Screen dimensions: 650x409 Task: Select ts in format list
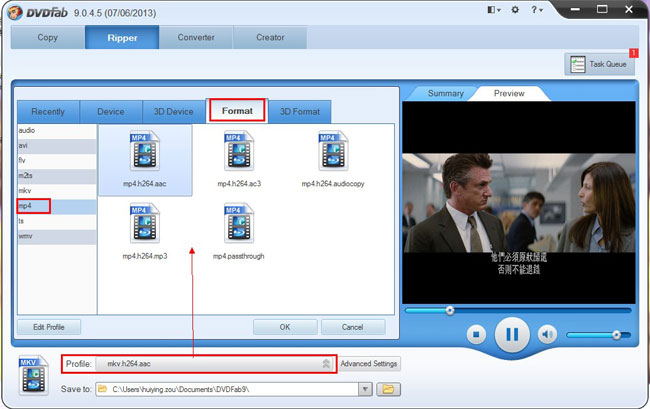57,221
